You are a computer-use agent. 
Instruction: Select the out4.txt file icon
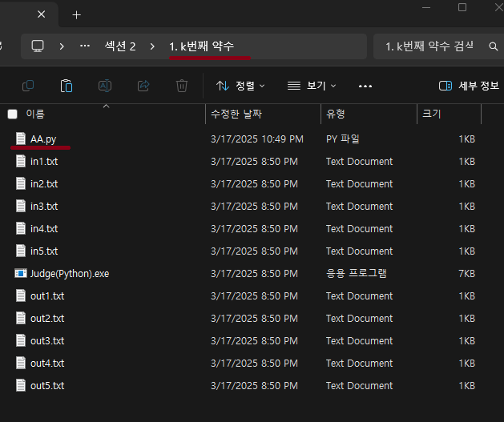[x=21, y=363]
